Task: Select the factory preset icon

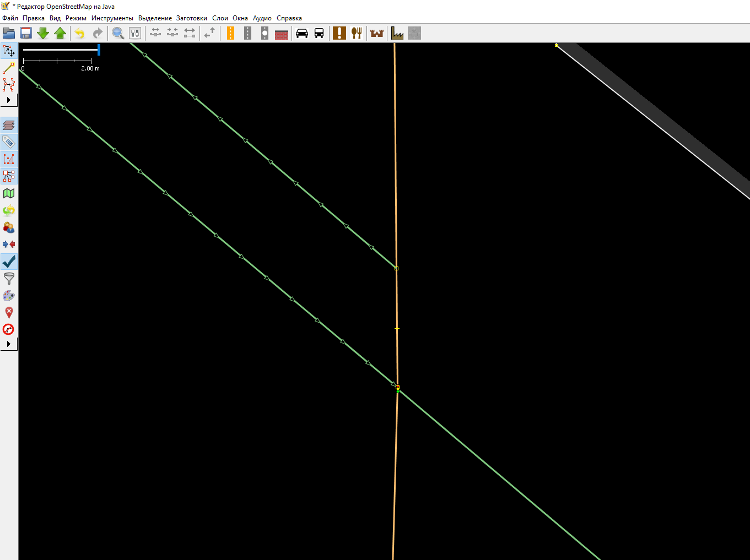Action: click(397, 33)
